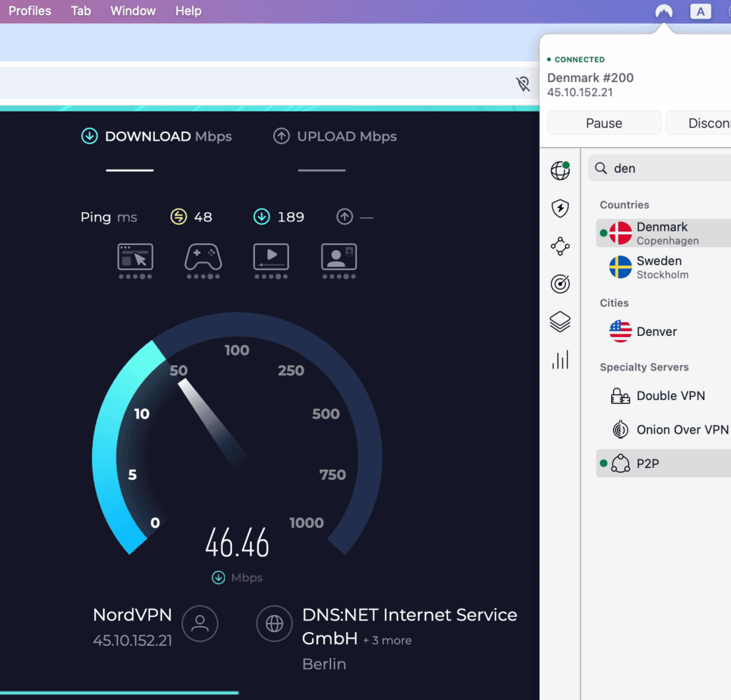Select Sweden Stockholm from the country list
731x700 pixels.
click(659, 267)
